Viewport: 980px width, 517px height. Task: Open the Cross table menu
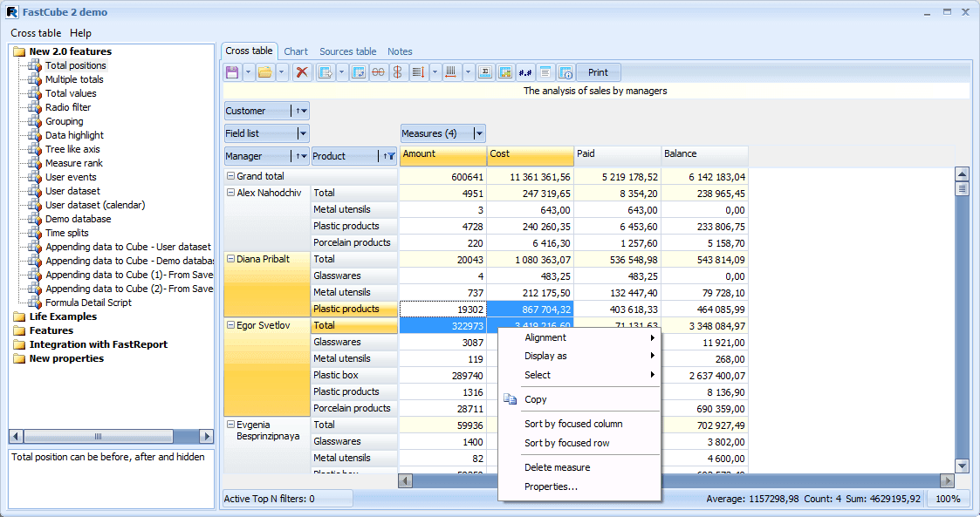[36, 33]
